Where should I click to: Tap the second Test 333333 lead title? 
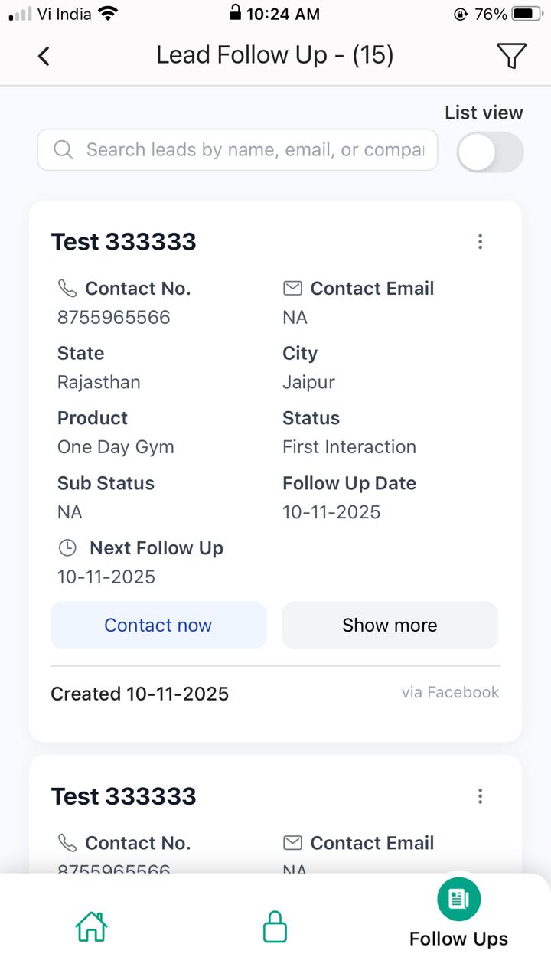click(x=124, y=796)
